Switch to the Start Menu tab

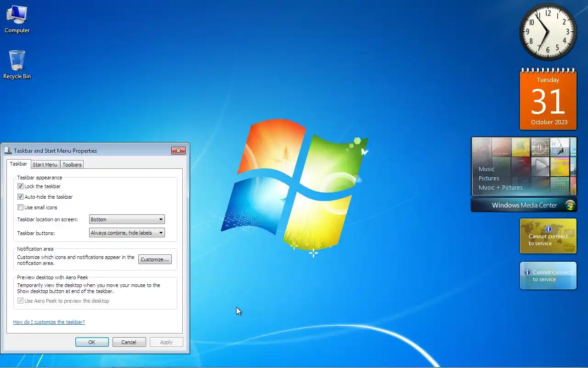45,165
